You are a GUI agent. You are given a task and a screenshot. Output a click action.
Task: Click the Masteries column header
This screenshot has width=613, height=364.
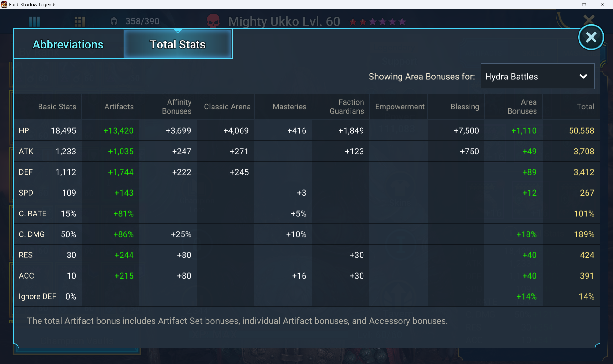[289, 107]
